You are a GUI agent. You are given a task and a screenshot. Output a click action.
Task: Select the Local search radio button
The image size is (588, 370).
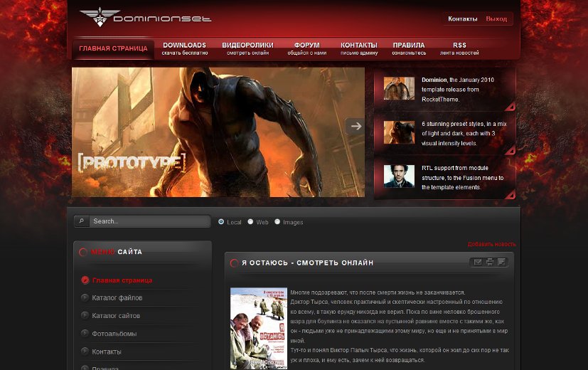[221, 222]
